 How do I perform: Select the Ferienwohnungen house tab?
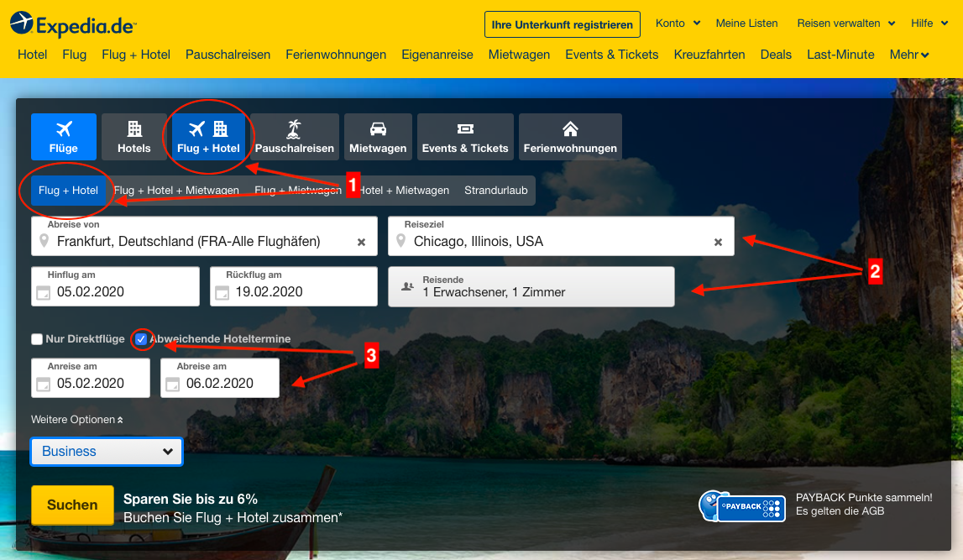570,137
